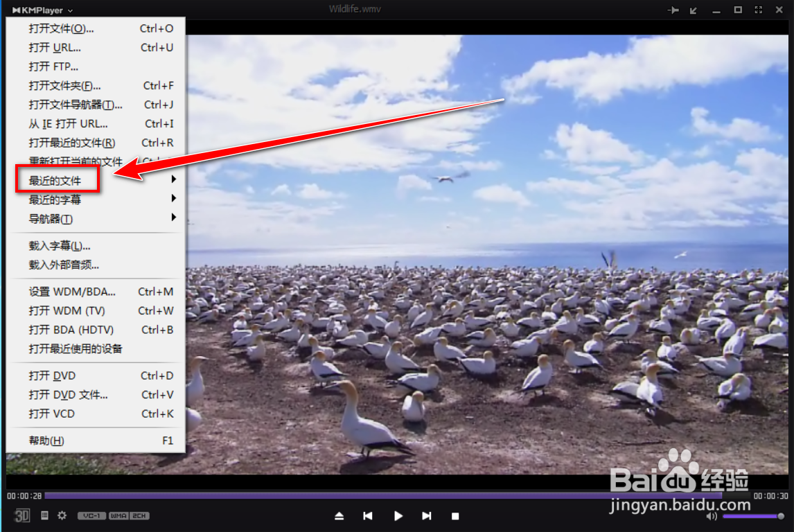Expand the 导航器(T) submenu

tap(96, 219)
